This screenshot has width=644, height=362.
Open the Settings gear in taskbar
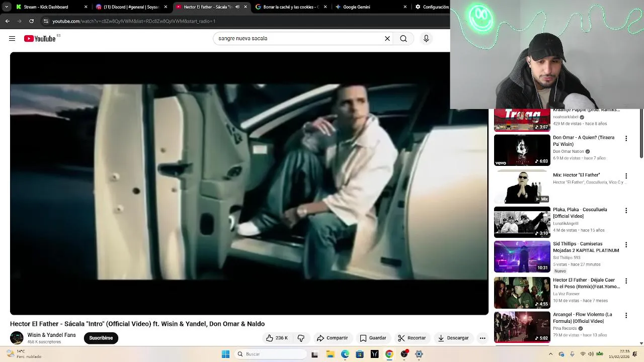click(x=419, y=354)
